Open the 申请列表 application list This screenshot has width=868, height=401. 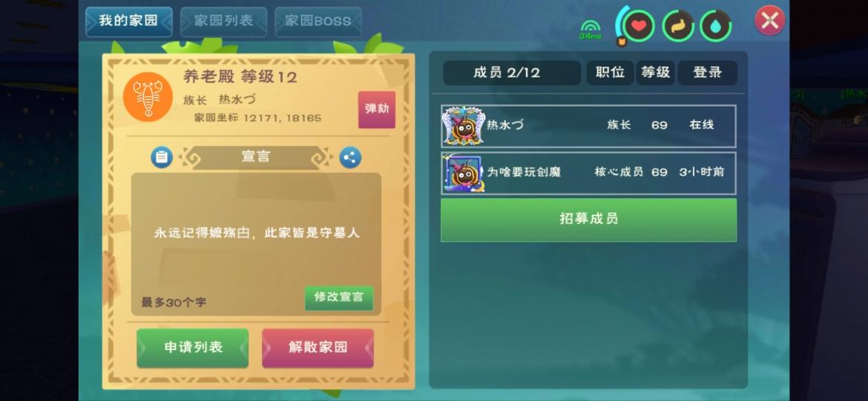click(193, 348)
